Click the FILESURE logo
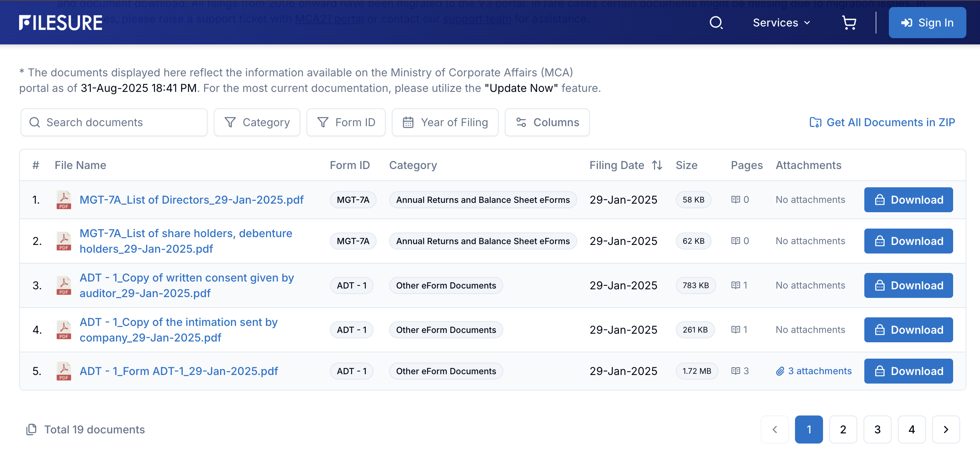 [x=61, y=23]
